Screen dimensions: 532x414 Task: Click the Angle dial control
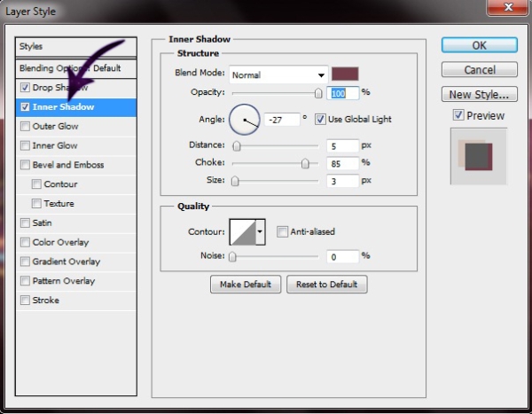[244, 118]
